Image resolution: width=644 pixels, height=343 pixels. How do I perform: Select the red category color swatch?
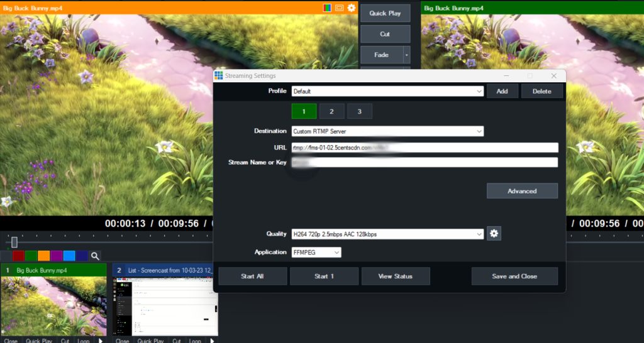(x=18, y=256)
